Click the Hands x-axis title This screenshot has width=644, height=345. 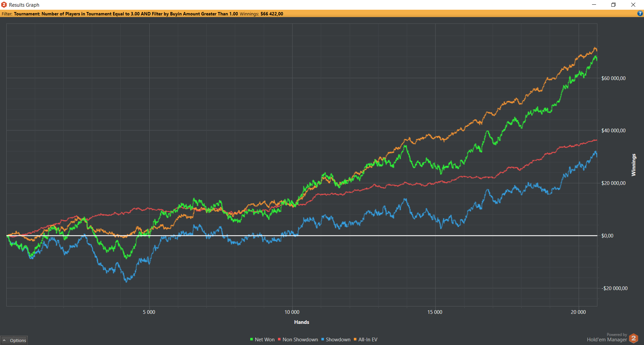(302, 322)
